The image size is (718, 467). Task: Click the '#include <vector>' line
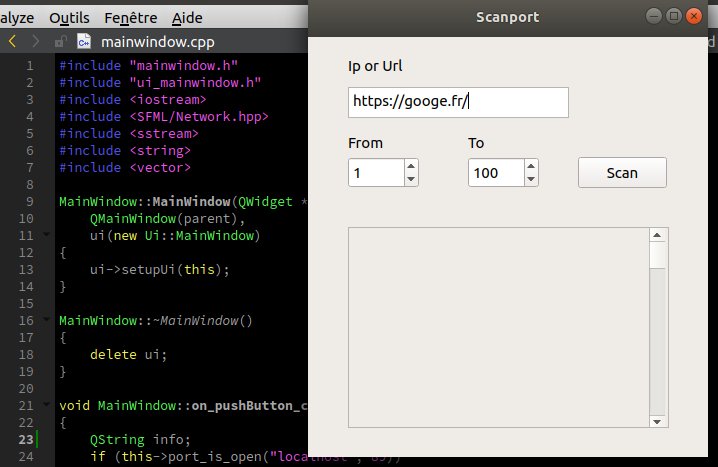point(125,168)
